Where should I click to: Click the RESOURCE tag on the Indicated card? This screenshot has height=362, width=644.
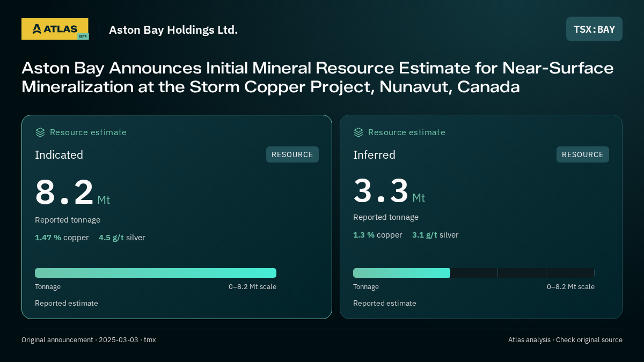click(292, 154)
